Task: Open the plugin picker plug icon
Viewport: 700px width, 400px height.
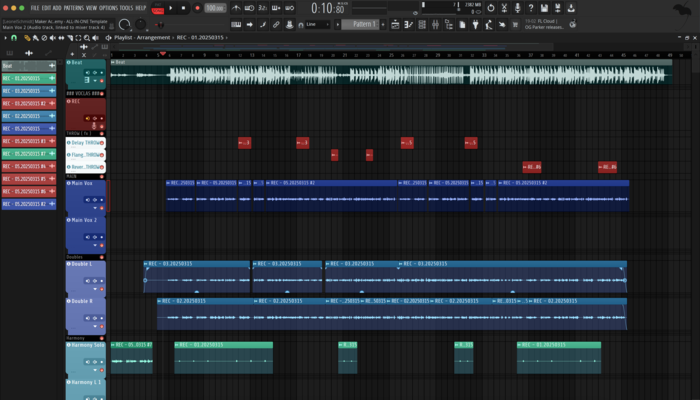Action: pyautogui.click(x=475, y=25)
